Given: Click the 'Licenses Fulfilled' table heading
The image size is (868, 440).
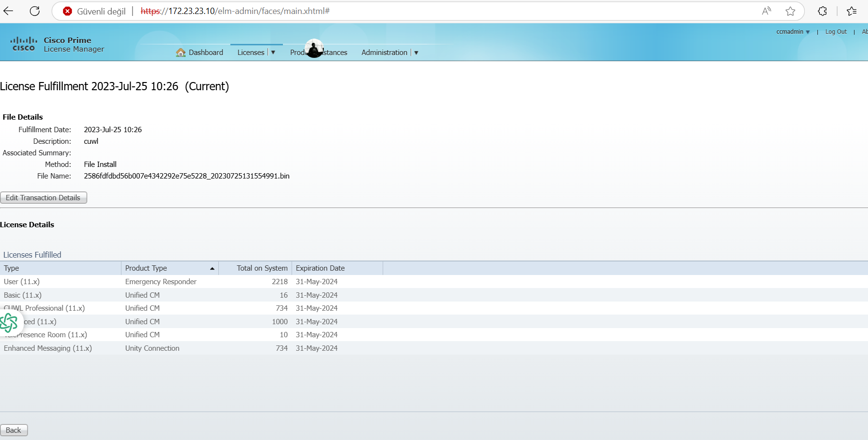Looking at the screenshot, I should click(x=32, y=255).
